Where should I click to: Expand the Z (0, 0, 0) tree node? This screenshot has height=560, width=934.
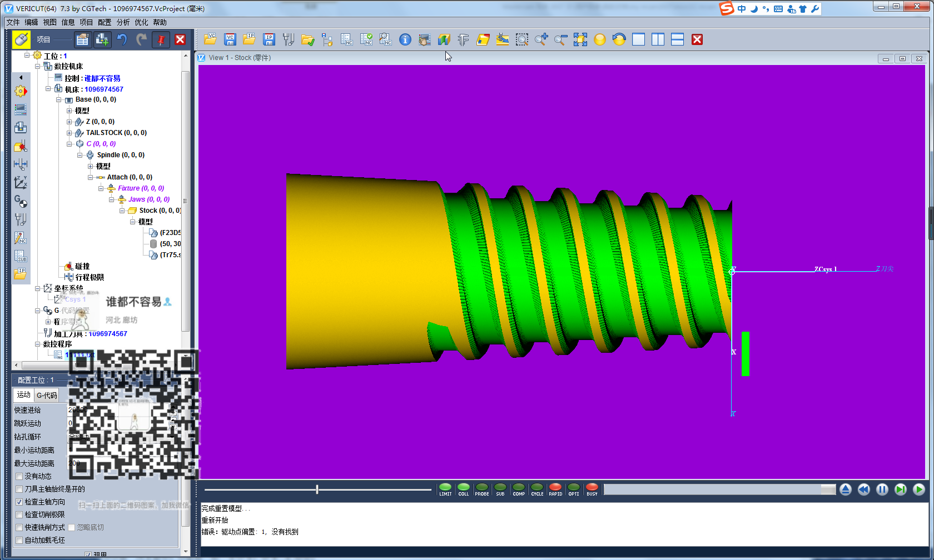[69, 122]
